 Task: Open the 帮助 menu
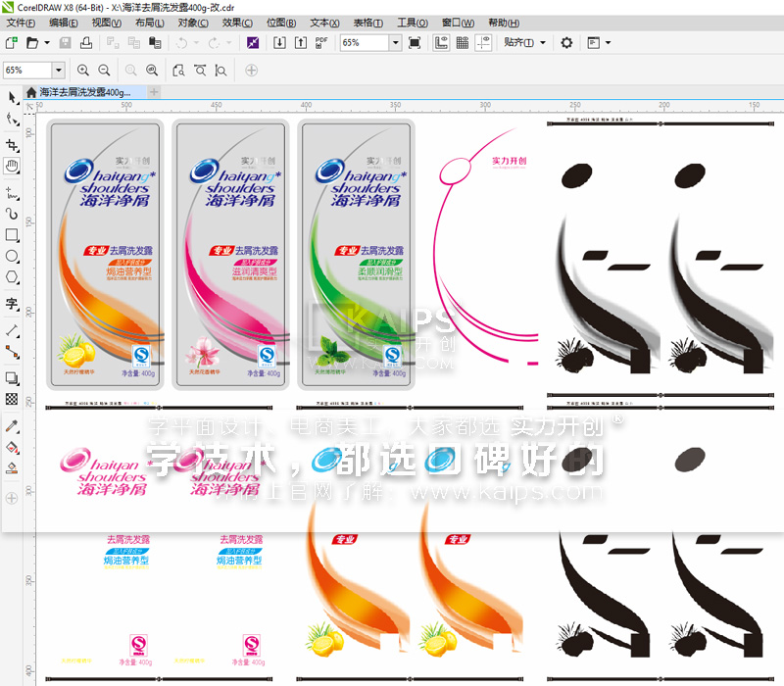coord(504,23)
